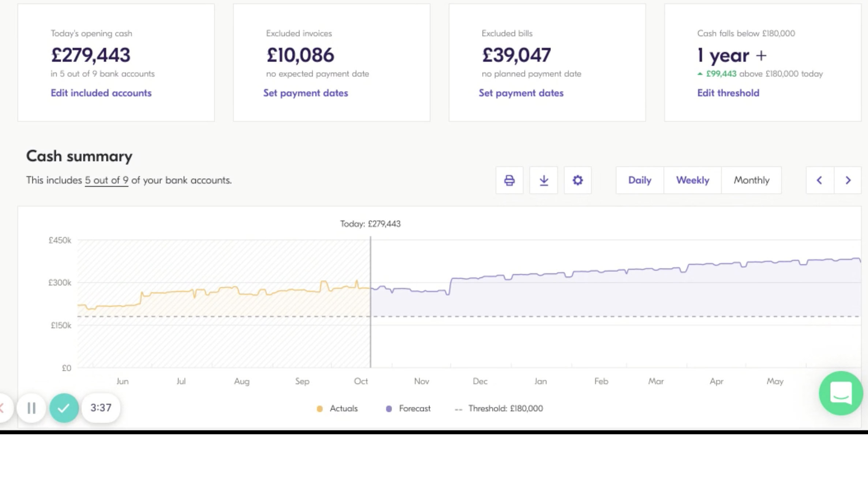Click the 5 out of 9 underlined link

[106, 180]
